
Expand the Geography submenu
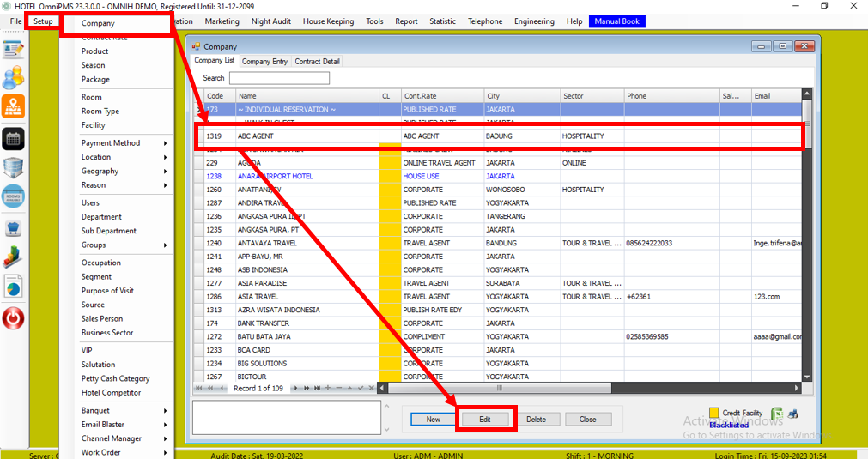[166, 172]
